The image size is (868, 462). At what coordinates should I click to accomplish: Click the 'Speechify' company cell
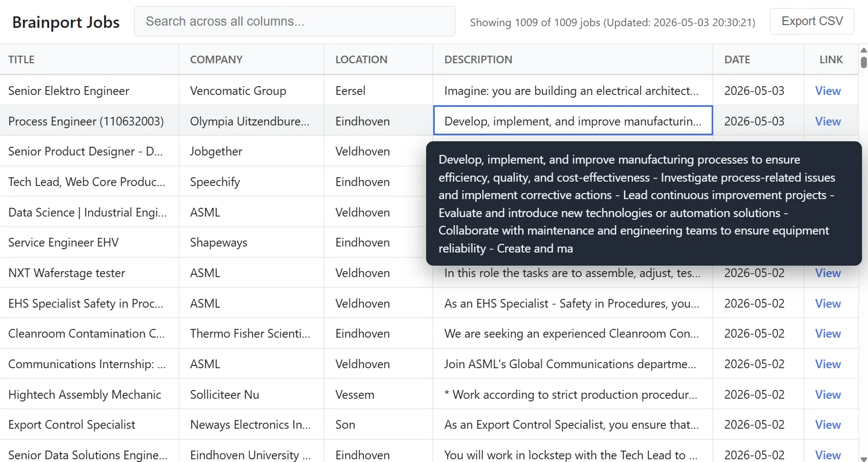point(251,182)
